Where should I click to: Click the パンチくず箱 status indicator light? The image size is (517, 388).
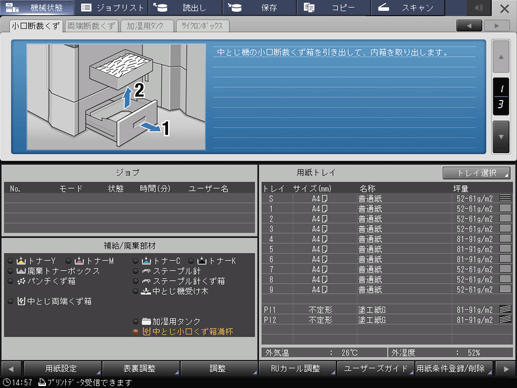[x=10, y=281]
